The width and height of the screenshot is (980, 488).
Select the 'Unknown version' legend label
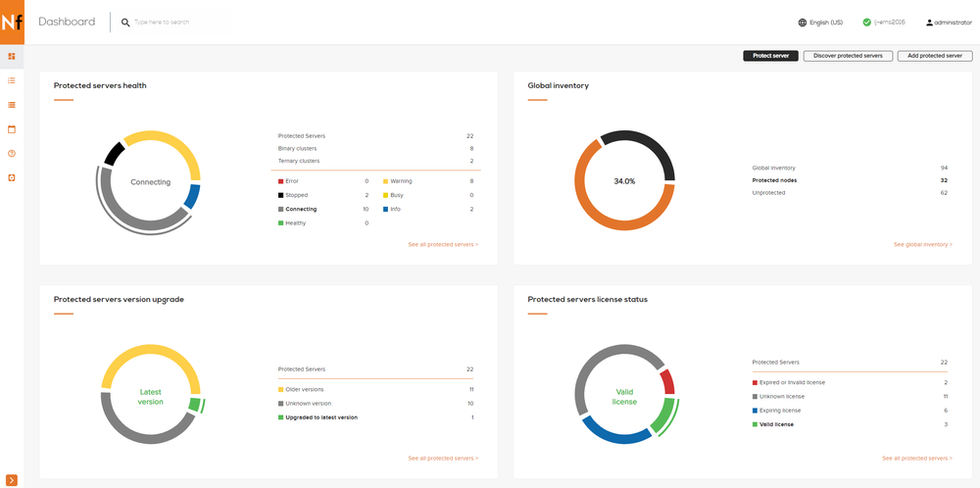tap(308, 404)
